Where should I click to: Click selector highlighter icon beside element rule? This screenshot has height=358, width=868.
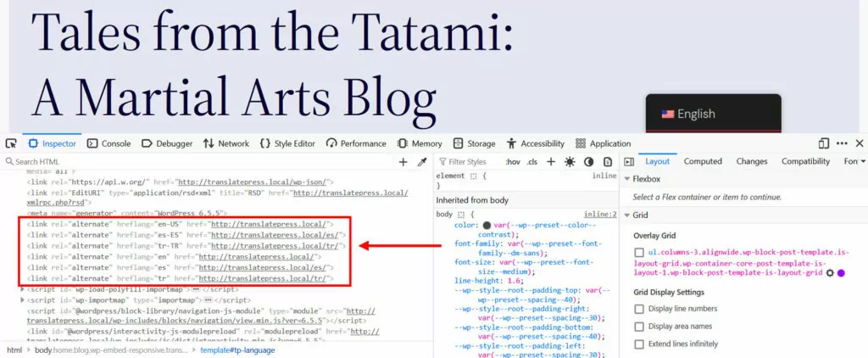[x=473, y=176]
